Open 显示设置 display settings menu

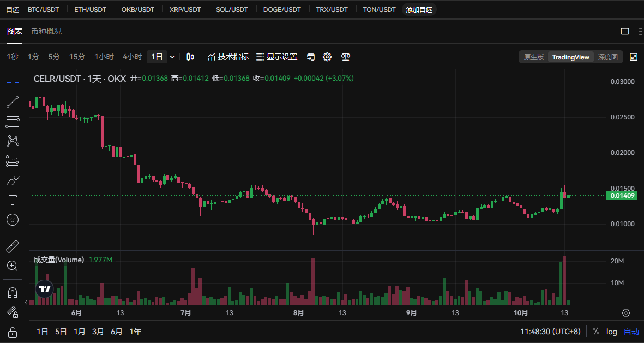point(276,57)
